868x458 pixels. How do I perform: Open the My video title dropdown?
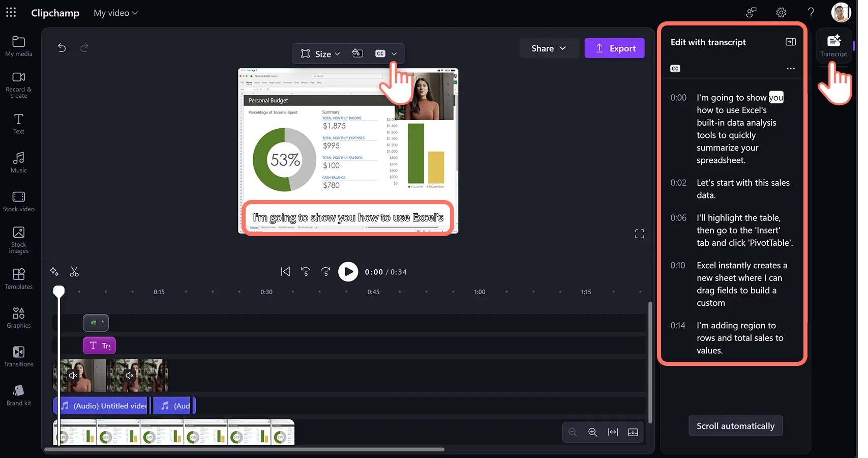(x=116, y=13)
